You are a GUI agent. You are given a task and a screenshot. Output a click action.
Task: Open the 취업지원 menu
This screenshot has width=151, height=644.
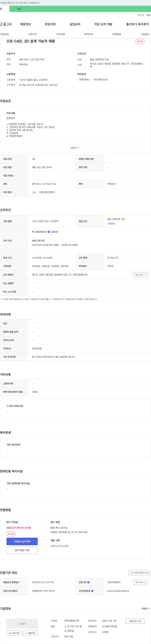50,24
